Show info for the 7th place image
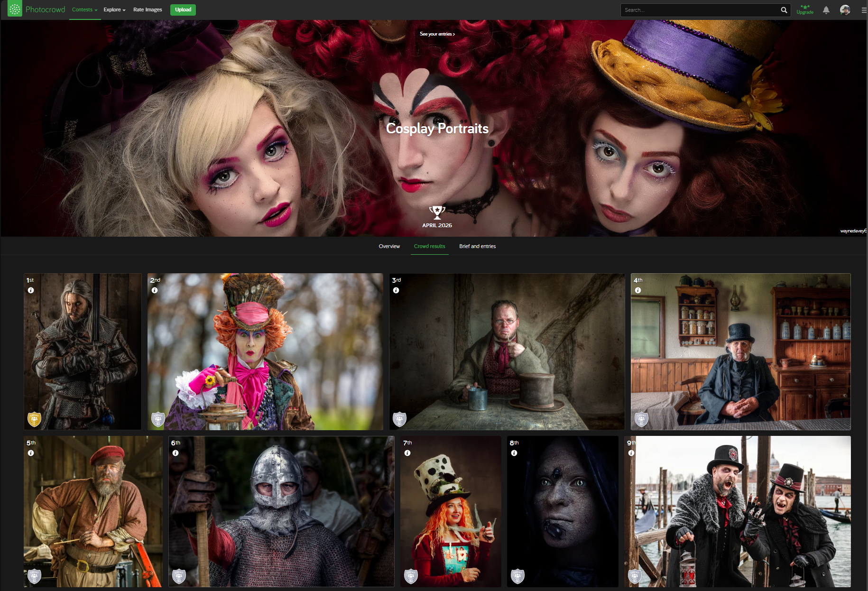Image resolution: width=868 pixels, height=591 pixels. coord(407,453)
